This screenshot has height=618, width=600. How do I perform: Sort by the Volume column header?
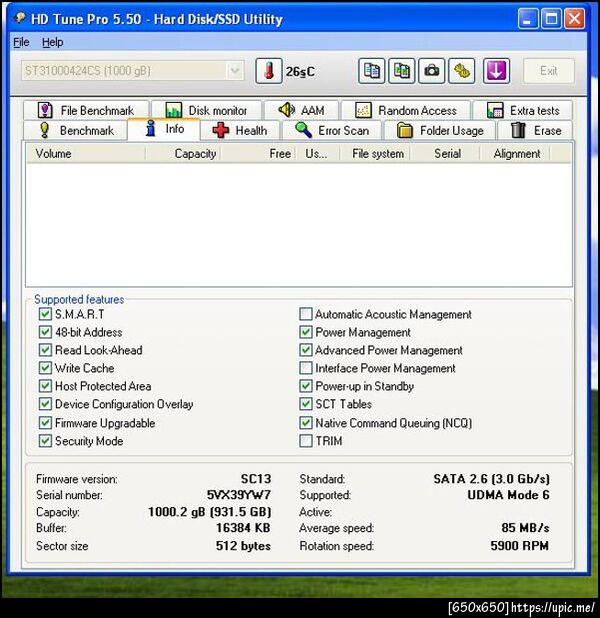click(x=86, y=153)
